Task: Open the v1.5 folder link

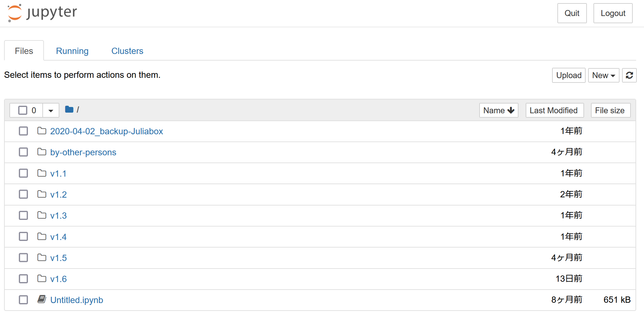Action: [x=58, y=258]
